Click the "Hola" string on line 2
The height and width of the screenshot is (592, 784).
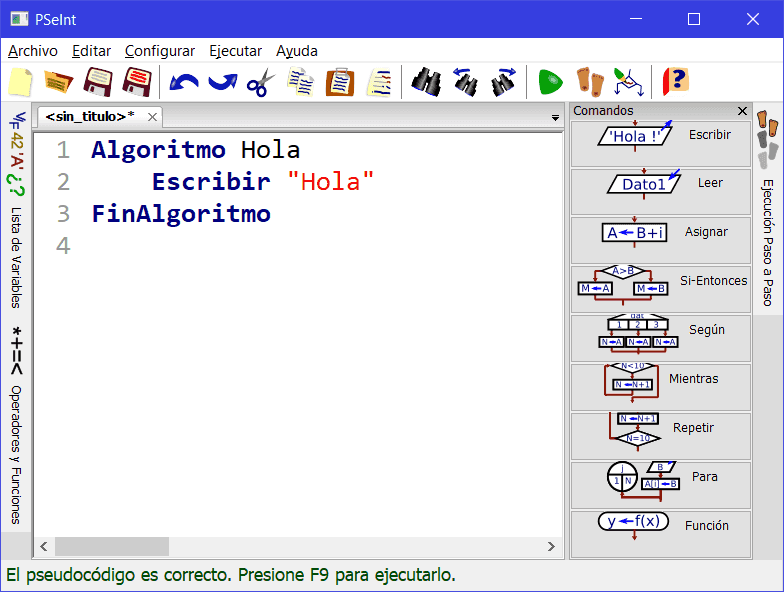(x=330, y=182)
